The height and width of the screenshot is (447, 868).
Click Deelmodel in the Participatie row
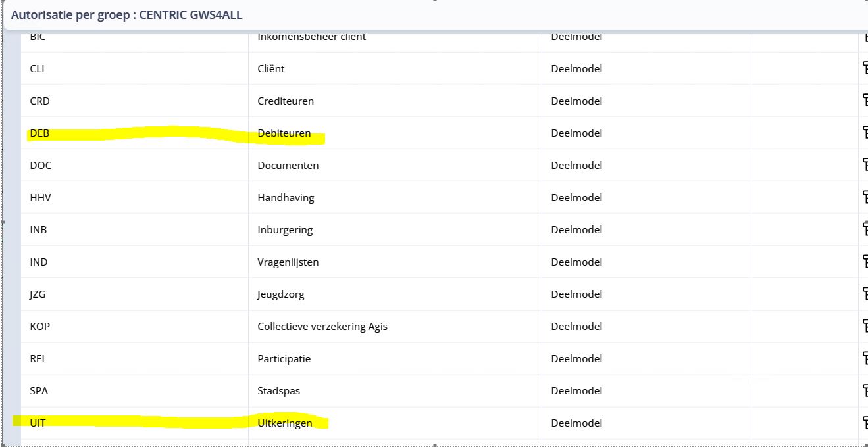coord(576,358)
